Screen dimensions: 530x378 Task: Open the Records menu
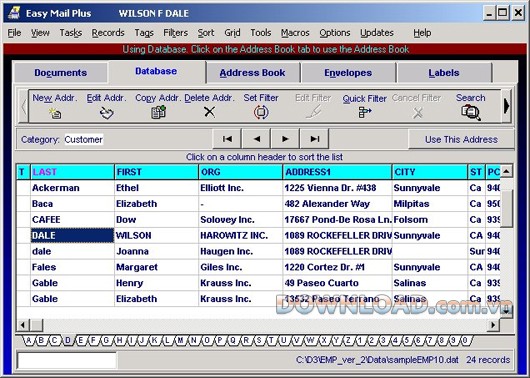pos(108,33)
